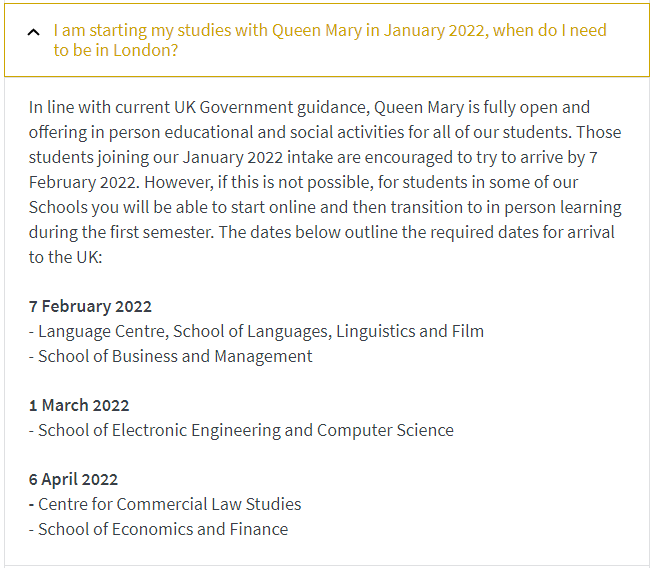This screenshot has height=568, width=657.
Task: Click the '1 March 2022' bold heading
Action: [79, 405]
